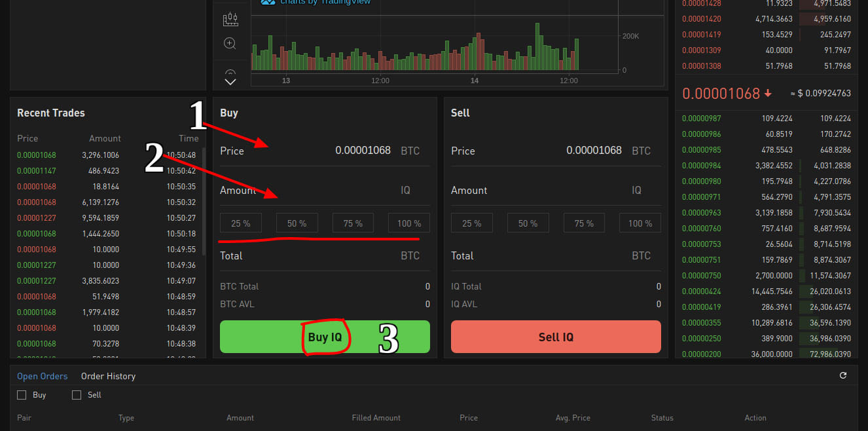The image size is (868, 431).
Task: Switch to the Open Orders tab
Action: (43, 376)
